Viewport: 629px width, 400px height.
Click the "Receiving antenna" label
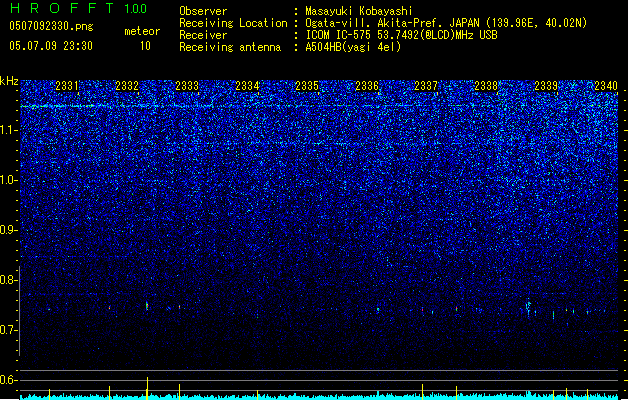coord(230,47)
